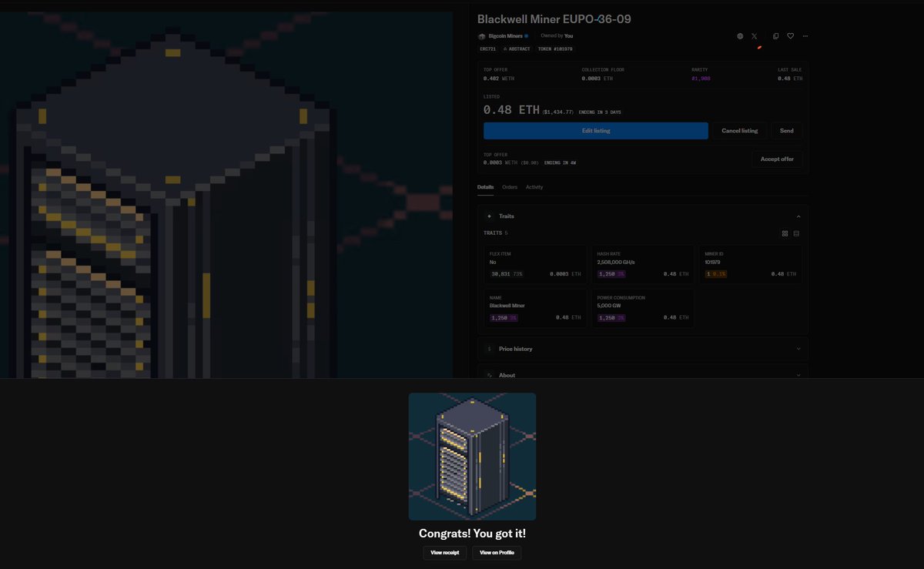Share the miner via the X icon

click(x=754, y=35)
